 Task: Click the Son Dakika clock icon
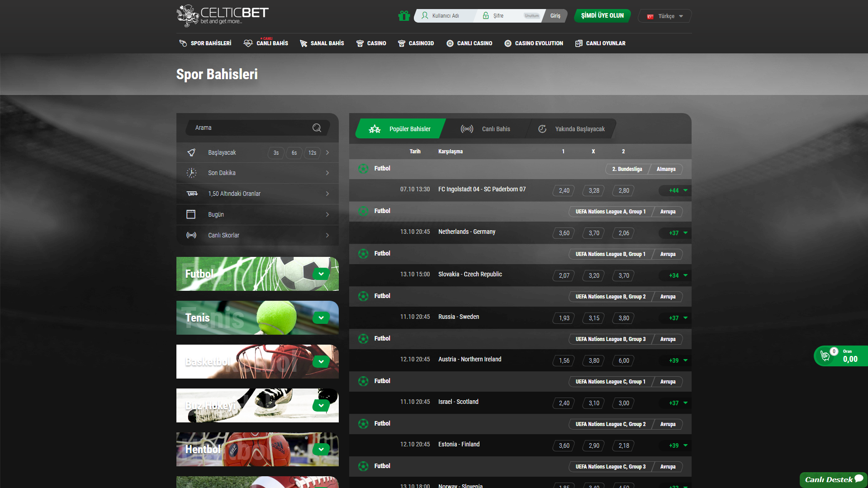191,173
